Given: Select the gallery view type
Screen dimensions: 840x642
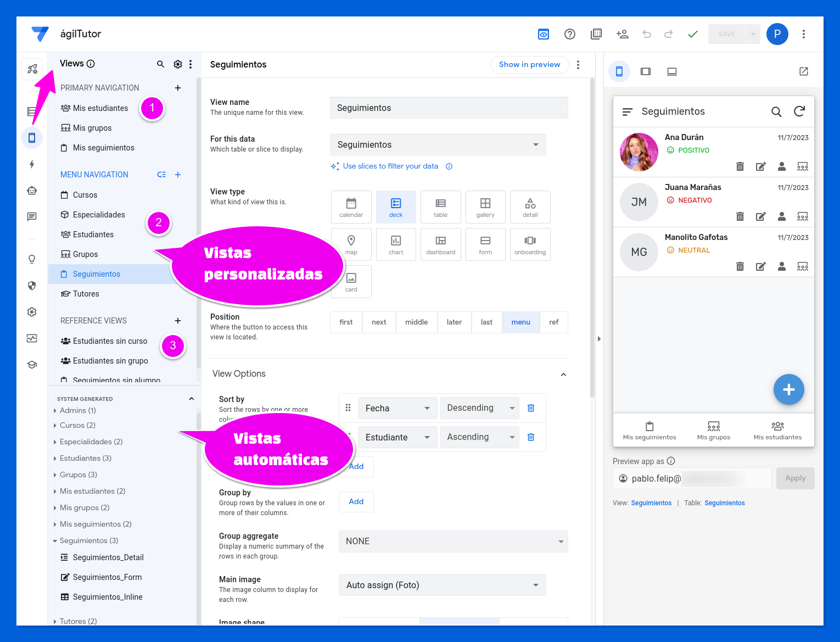Looking at the screenshot, I should [485, 207].
